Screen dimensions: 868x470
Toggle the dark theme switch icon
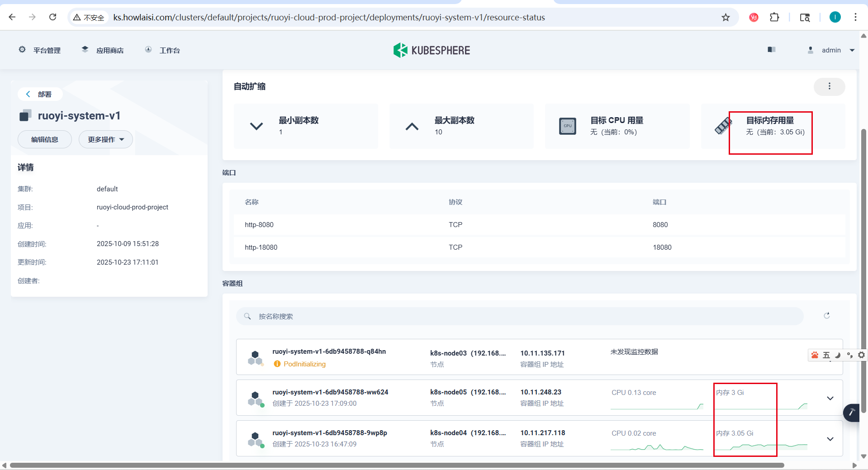coord(771,50)
